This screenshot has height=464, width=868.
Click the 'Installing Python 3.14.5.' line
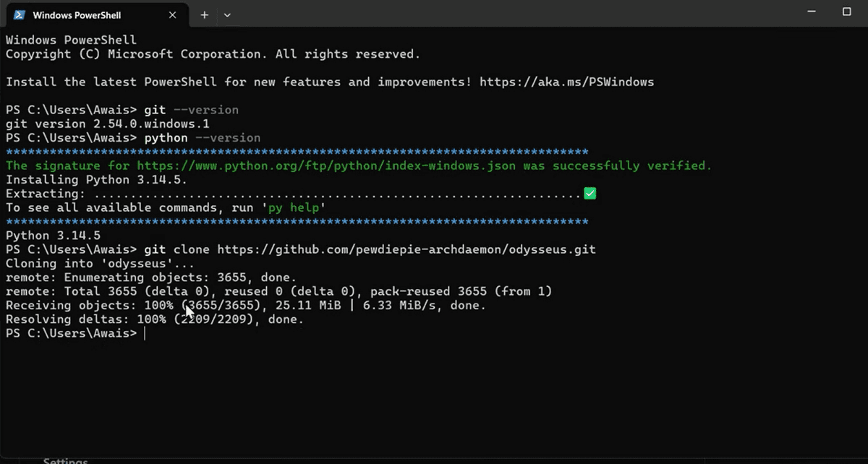click(x=96, y=179)
